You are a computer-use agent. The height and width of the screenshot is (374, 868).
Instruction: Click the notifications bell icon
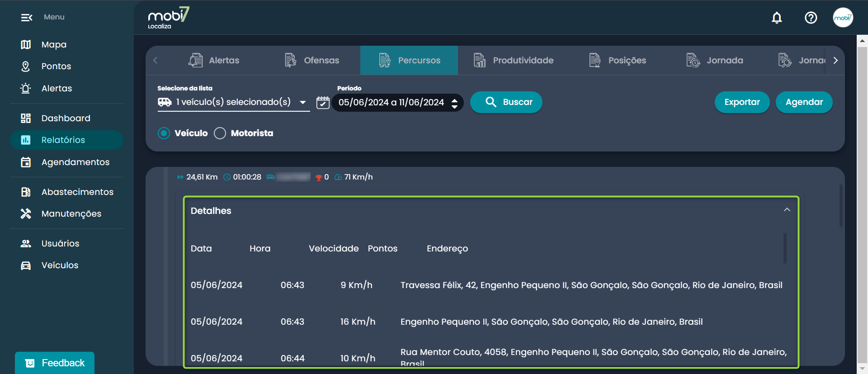pos(777,18)
